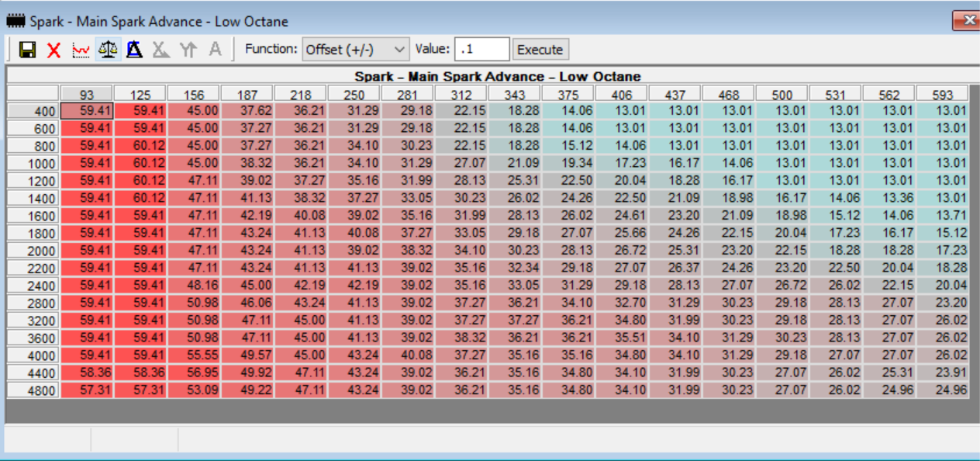Click the Value input field containing .1
This screenshot has height=461, width=980.
coord(482,50)
